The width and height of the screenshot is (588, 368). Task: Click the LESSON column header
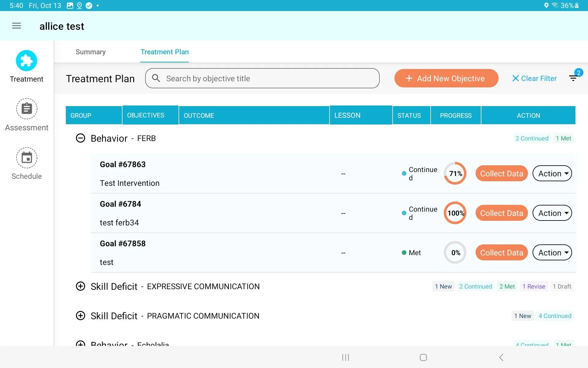[x=361, y=115]
